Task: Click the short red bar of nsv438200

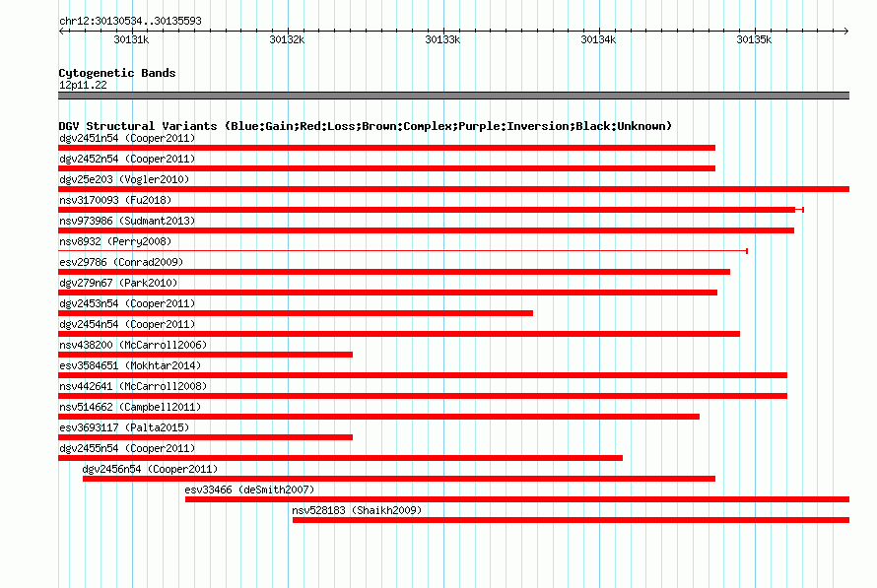Action: pos(205,355)
